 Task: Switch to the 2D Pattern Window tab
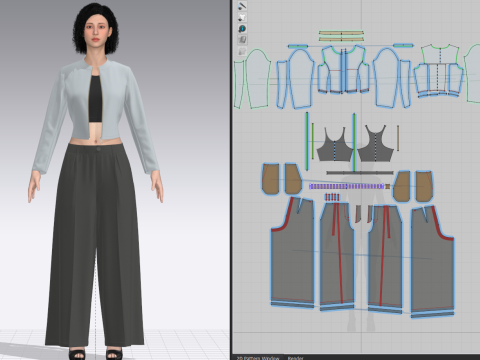(x=258, y=358)
